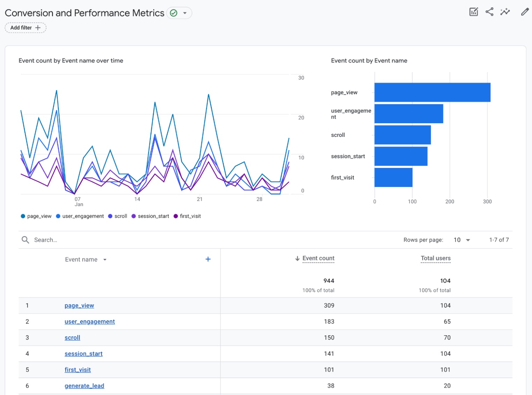Click the sort arrow beside Event count
The height and width of the screenshot is (395, 532).
[x=297, y=258]
